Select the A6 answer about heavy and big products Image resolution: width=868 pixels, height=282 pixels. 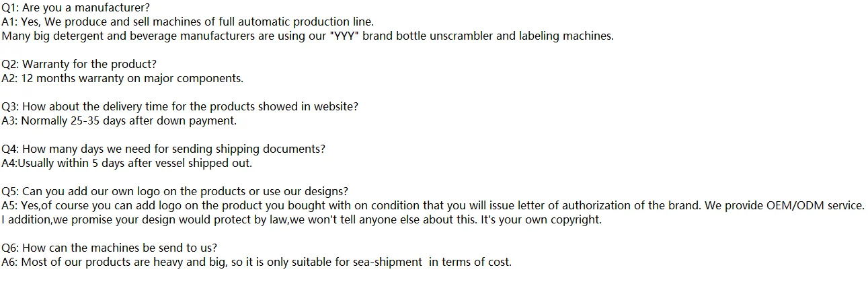pyautogui.click(x=256, y=262)
